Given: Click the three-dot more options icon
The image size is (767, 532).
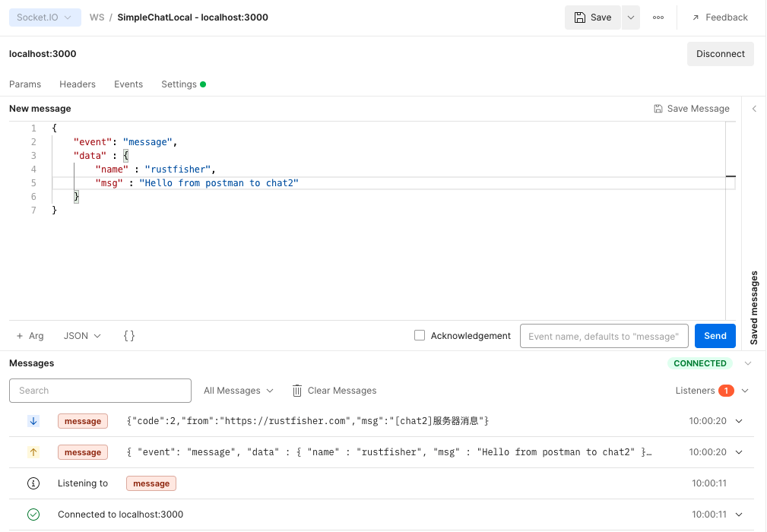Looking at the screenshot, I should (x=658, y=17).
